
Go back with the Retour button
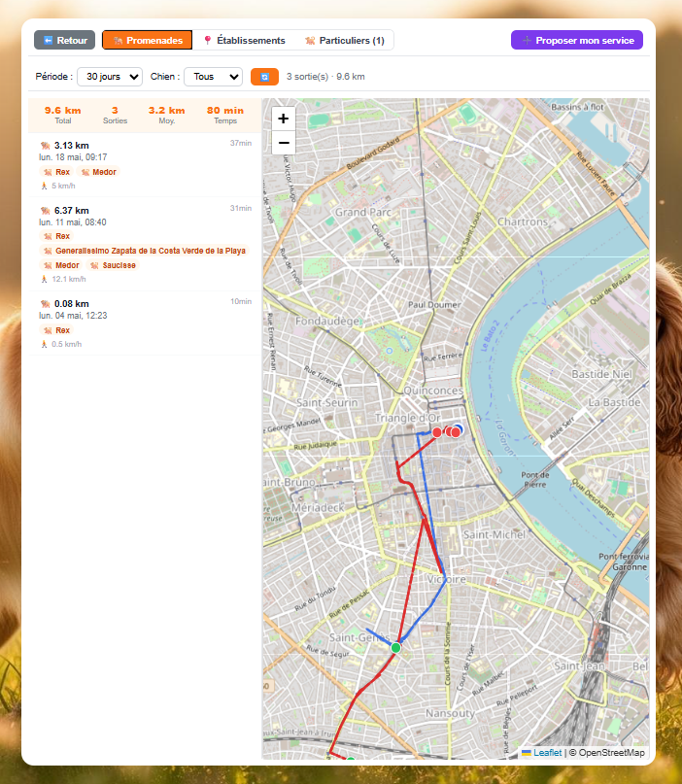[64, 40]
